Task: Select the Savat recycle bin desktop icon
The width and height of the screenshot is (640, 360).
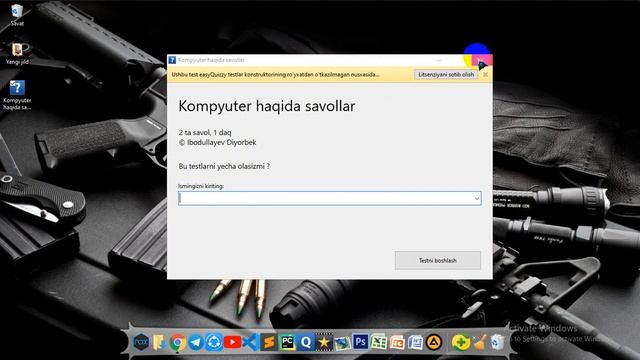Action: (17, 15)
